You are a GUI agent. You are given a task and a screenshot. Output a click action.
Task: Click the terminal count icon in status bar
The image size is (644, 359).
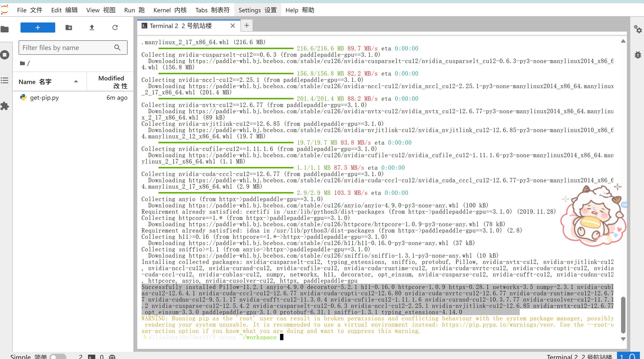click(92, 357)
